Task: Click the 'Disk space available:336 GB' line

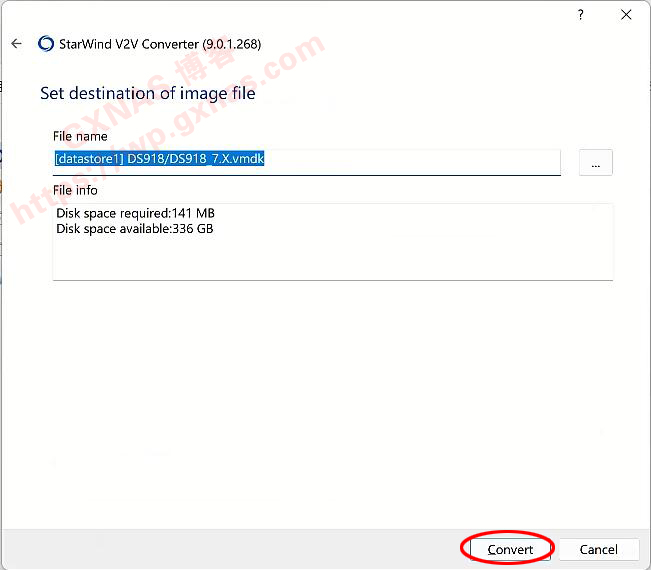Action: (x=135, y=229)
